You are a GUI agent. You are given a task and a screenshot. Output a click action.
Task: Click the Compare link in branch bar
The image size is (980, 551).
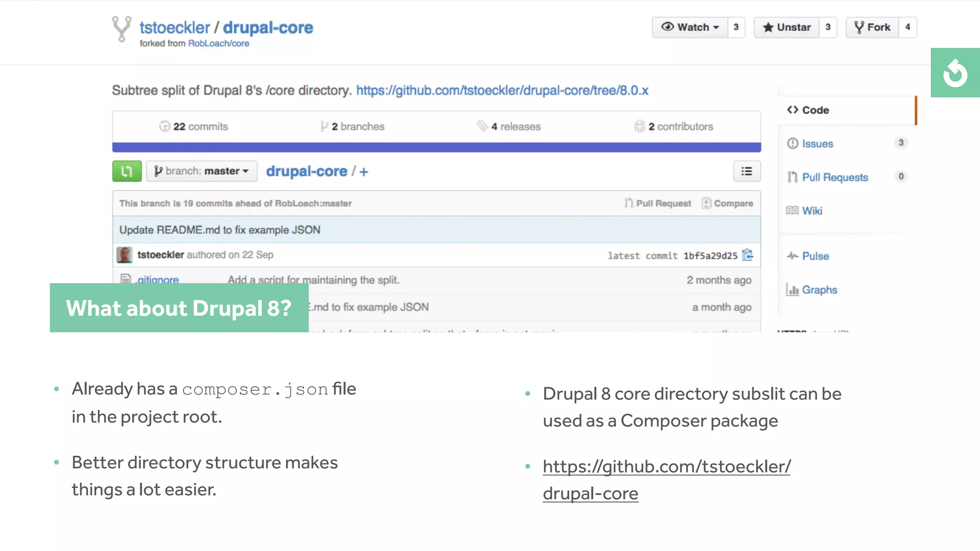click(x=727, y=203)
